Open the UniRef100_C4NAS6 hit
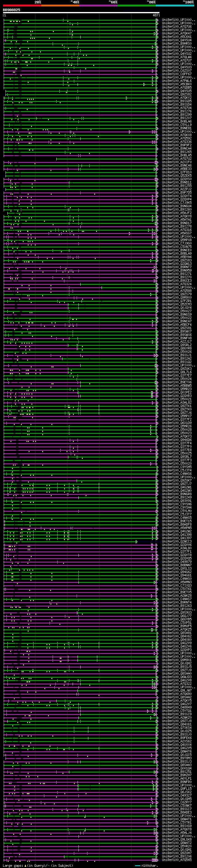Image resolution: width=197 pixels, height=868 pixels. 176,474
